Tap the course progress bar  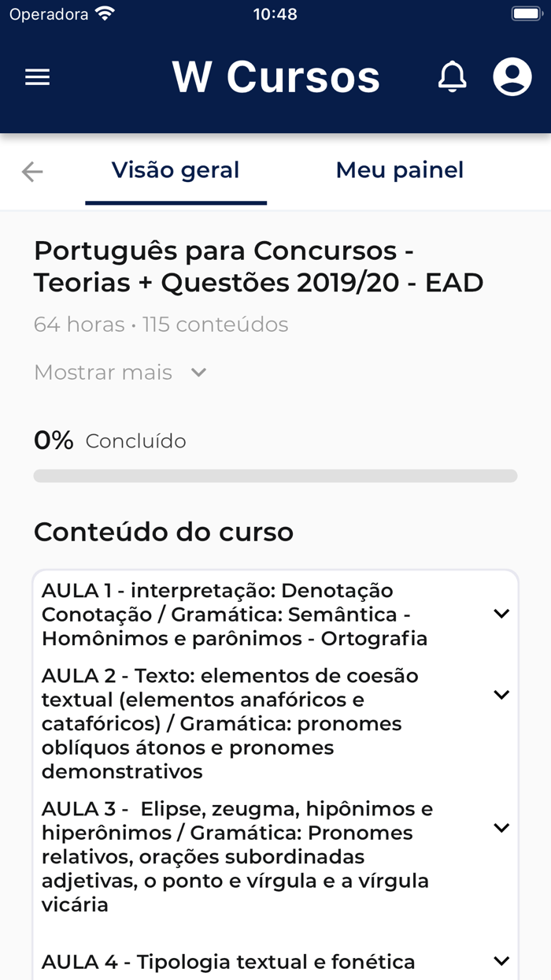(x=275, y=475)
